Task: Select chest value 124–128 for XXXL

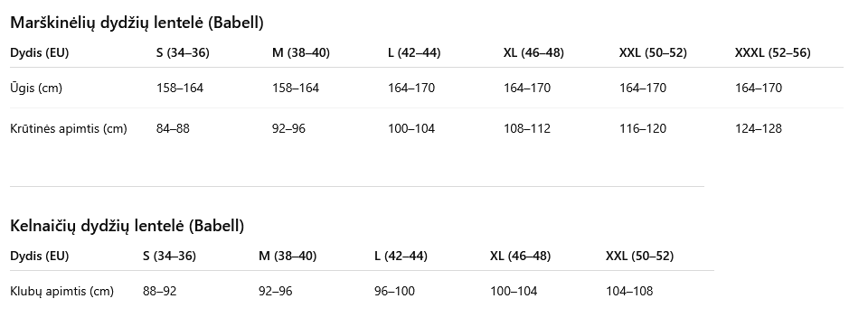Action: (759, 129)
